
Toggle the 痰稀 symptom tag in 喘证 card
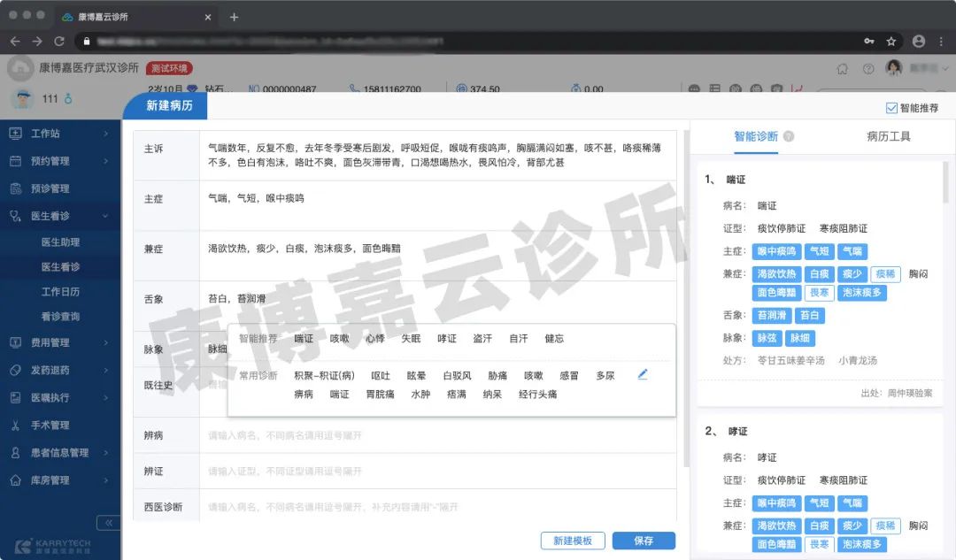tap(885, 274)
